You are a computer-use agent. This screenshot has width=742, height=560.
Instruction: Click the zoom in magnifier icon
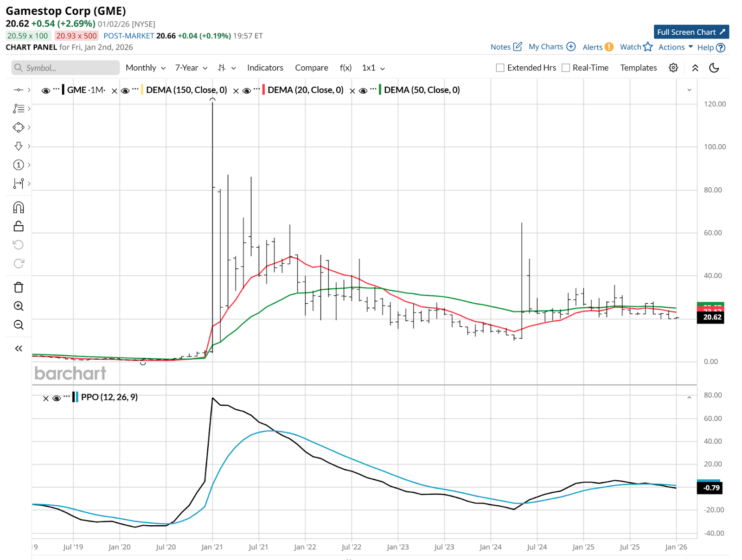[19, 306]
